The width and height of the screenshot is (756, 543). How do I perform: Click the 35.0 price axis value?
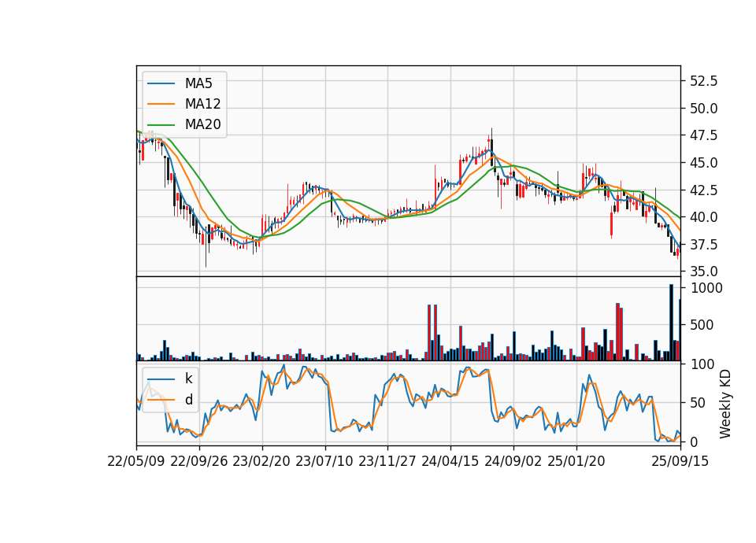[703, 271]
